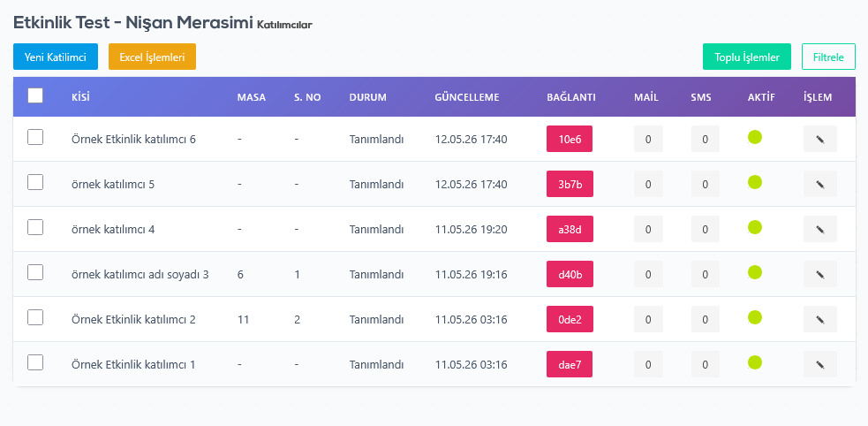Toggle active dot for Örnek Etkinlik katılımcı 2
Screen dimensions: 868x426
tap(754, 317)
